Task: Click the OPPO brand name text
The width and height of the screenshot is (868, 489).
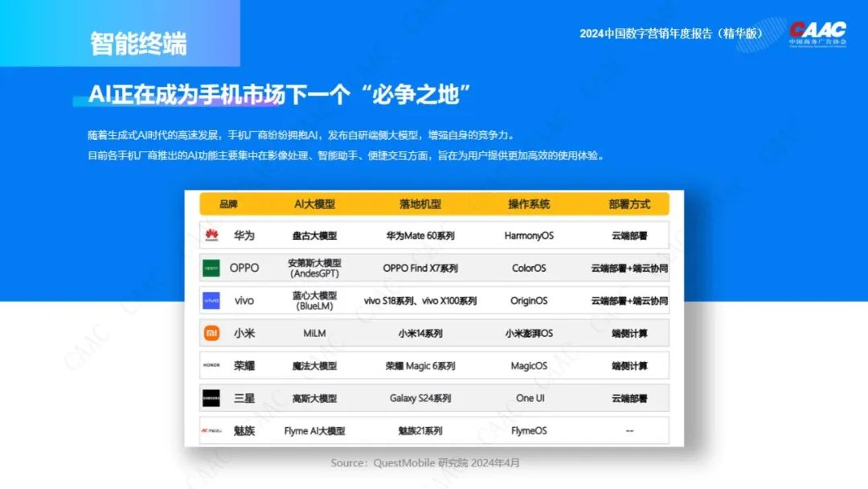Action: [x=244, y=268]
